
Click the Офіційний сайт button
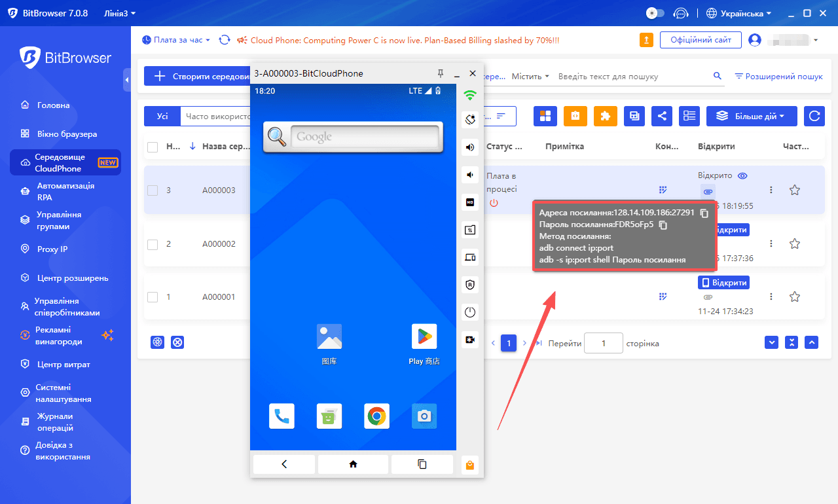coord(700,40)
